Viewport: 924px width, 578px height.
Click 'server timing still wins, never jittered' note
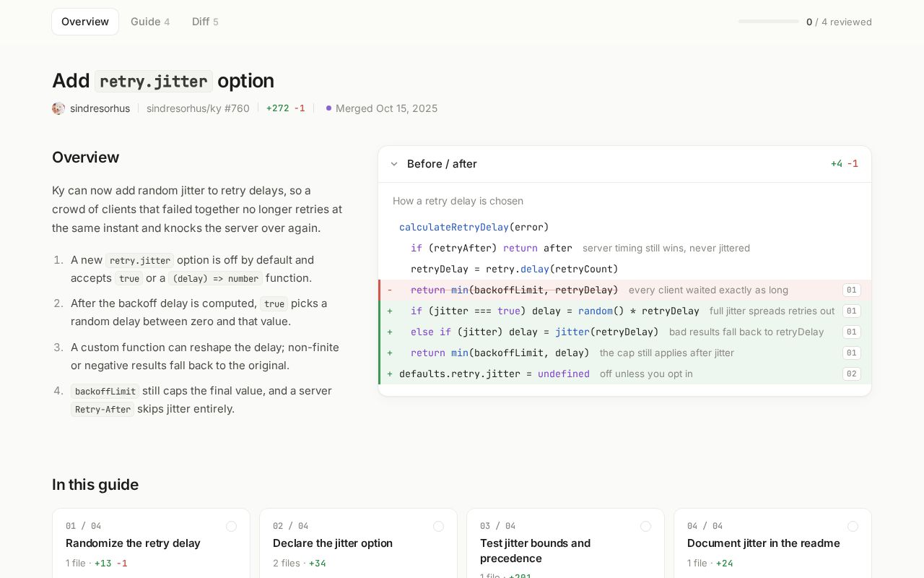click(x=666, y=248)
